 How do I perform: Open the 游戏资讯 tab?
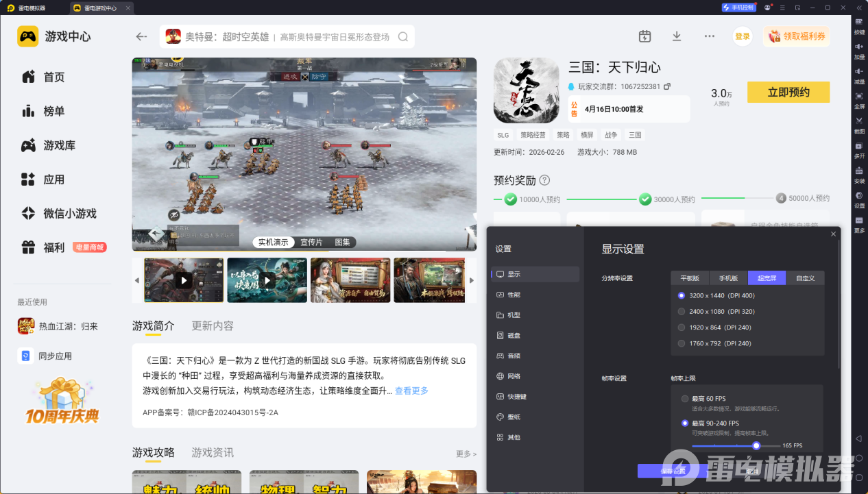coord(213,452)
